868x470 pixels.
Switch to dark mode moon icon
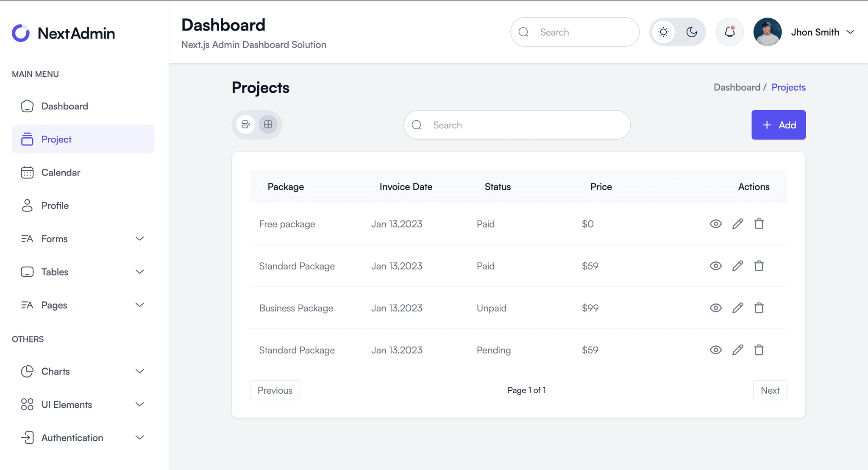click(x=692, y=32)
